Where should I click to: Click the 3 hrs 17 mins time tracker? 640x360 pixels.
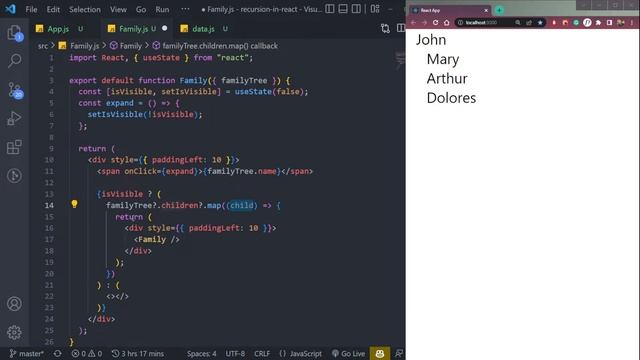138,353
